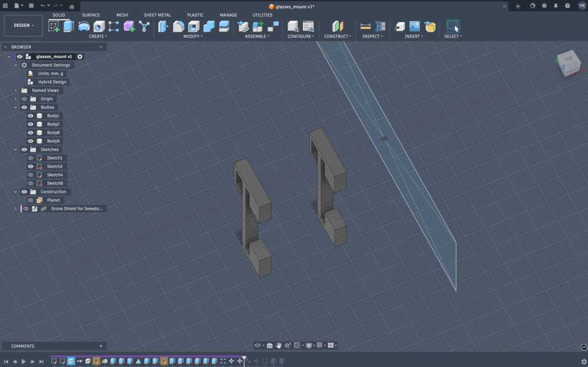Hide Body1 in the Bodies folder
588x367 pixels.
click(x=30, y=115)
